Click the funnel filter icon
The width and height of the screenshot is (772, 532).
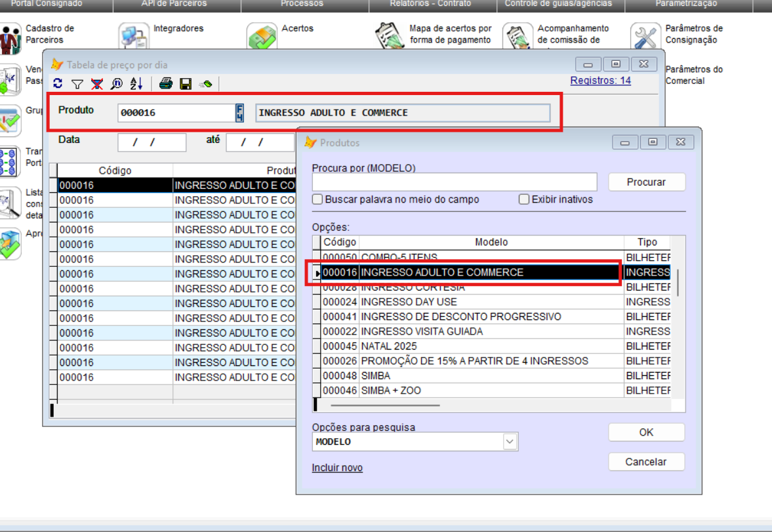[x=77, y=83]
